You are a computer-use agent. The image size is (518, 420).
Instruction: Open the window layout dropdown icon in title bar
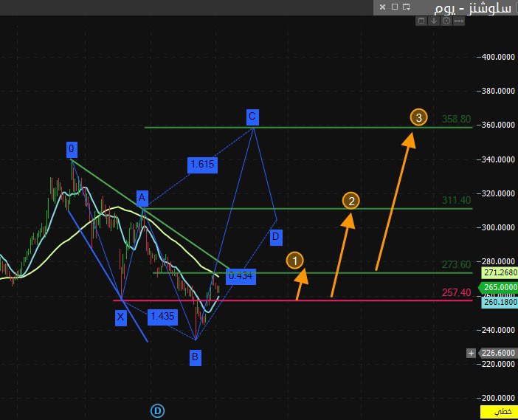pos(407,7)
